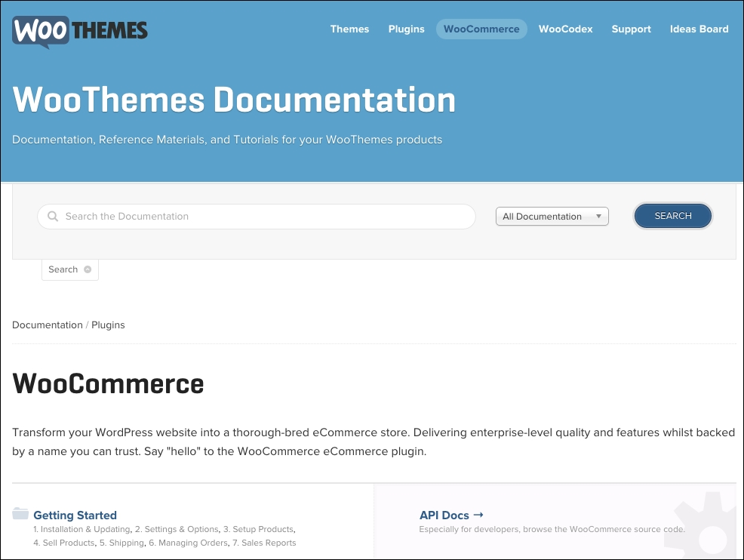
Task: Open the All Documentation dropdown
Action: coord(552,217)
